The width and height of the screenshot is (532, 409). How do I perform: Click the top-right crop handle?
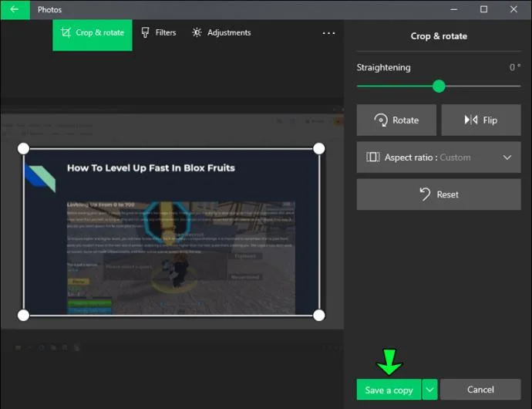pos(319,148)
